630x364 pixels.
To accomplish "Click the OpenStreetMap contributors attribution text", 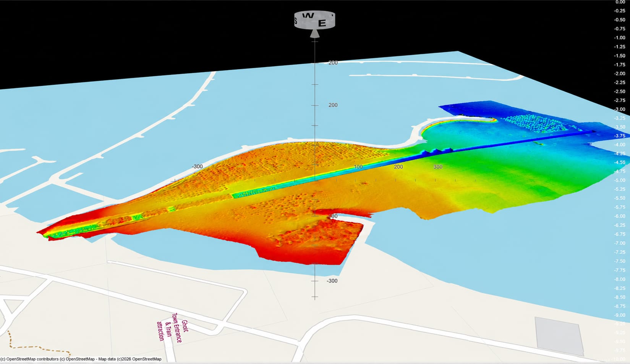I will click(81, 359).
